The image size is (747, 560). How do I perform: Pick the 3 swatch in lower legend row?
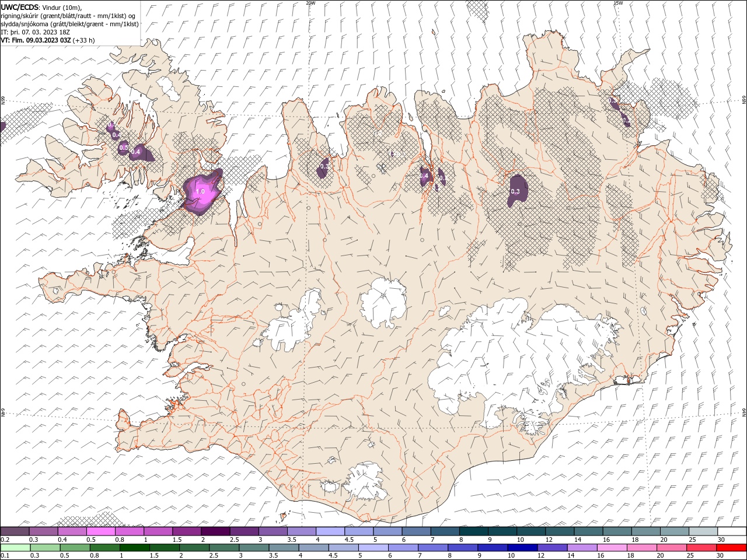pos(254,548)
